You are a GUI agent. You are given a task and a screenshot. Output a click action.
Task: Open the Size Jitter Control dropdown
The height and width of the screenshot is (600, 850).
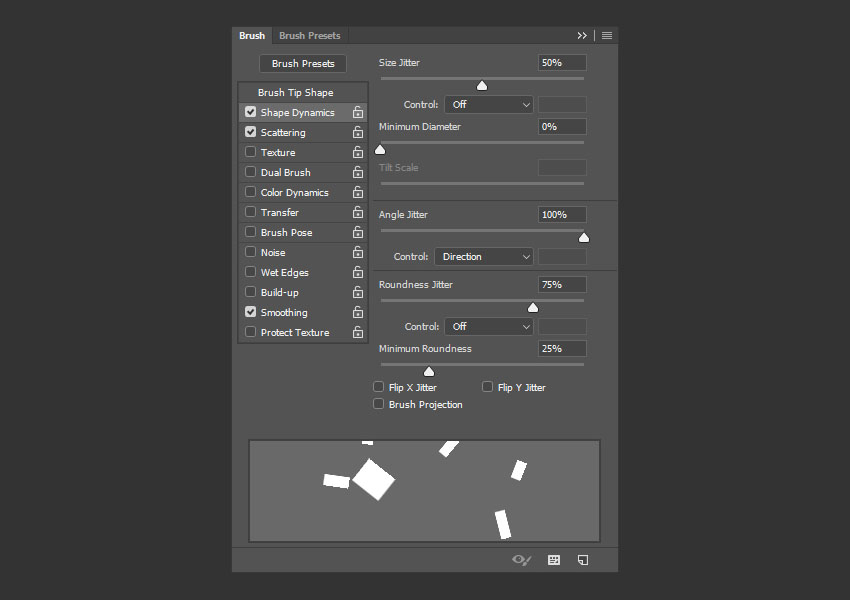point(489,105)
